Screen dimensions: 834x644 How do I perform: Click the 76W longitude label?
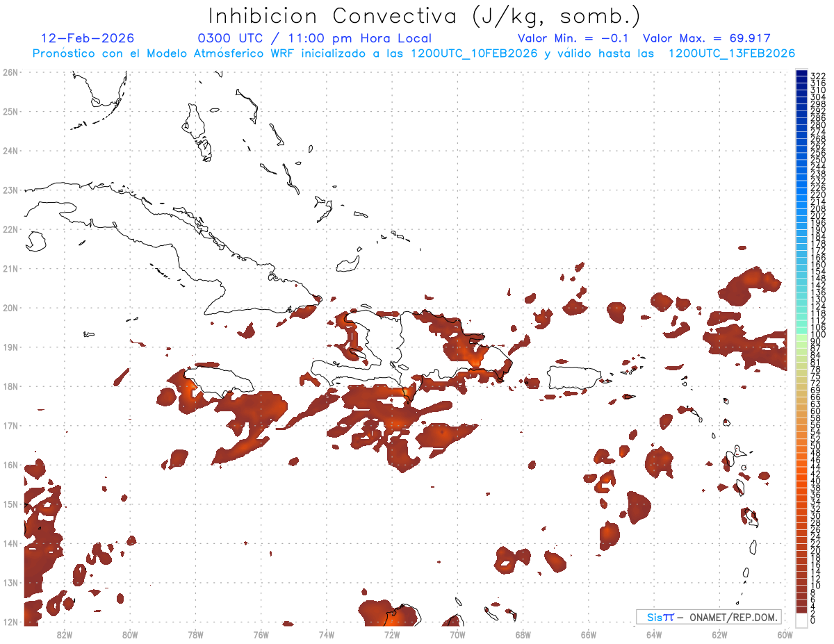pyautogui.click(x=261, y=634)
